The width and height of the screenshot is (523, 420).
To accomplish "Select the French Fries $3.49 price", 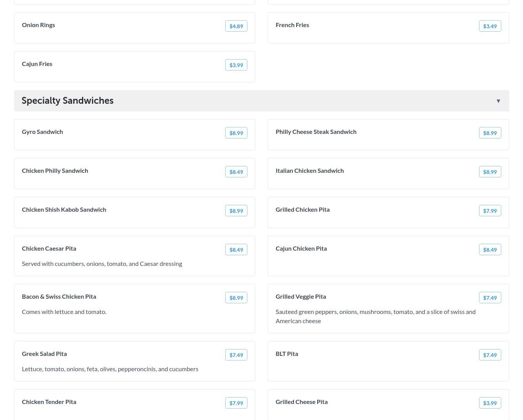I will (x=490, y=26).
